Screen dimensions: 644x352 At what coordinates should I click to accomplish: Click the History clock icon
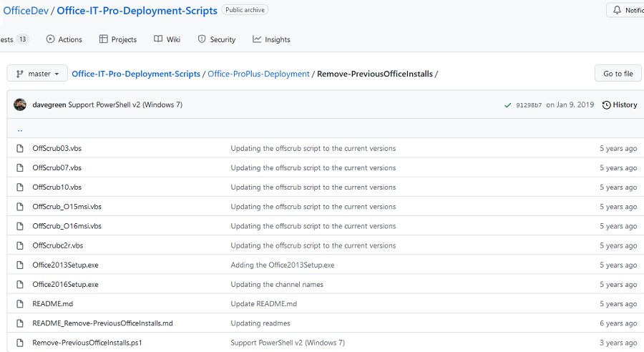point(606,105)
